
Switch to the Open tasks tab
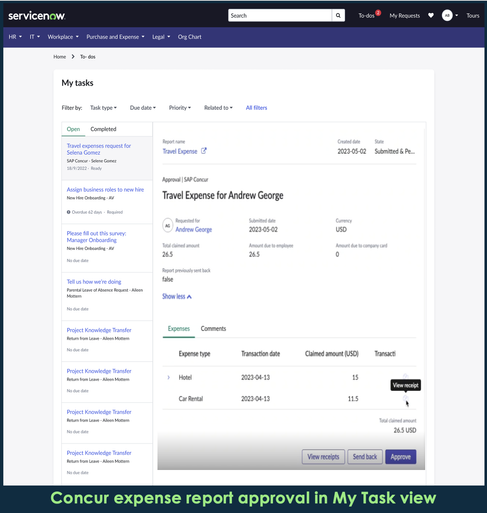point(73,129)
